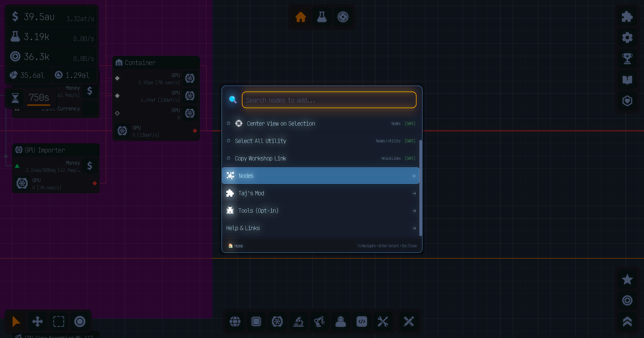Viewport: 644px width, 338px height.
Task: Expand the Taj's Mod submenu
Action: coord(320,193)
